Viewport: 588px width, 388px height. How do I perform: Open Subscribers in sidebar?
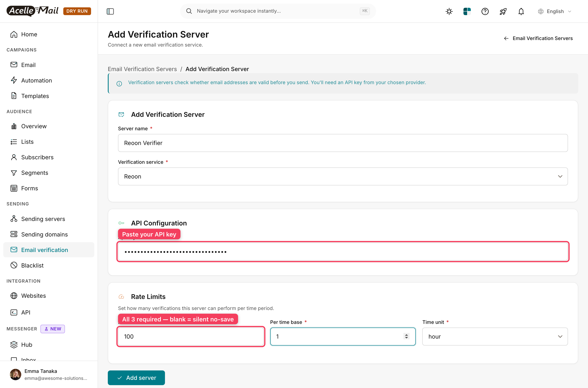pos(49,157)
